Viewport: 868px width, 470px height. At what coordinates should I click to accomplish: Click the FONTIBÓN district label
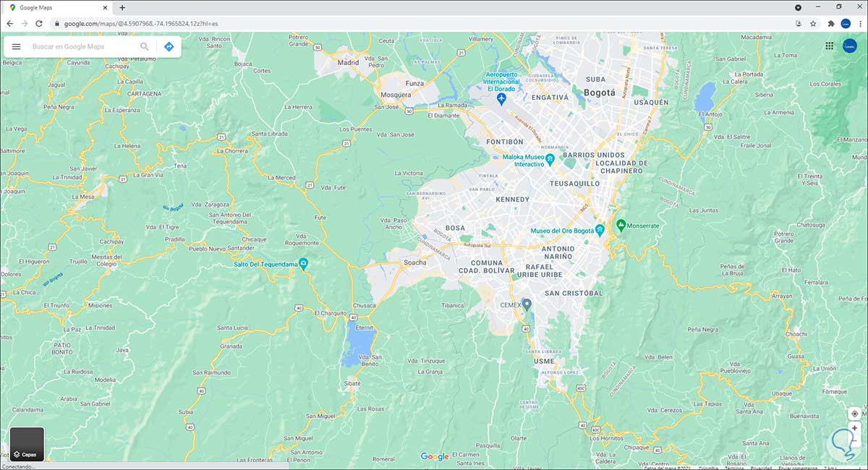click(505, 142)
